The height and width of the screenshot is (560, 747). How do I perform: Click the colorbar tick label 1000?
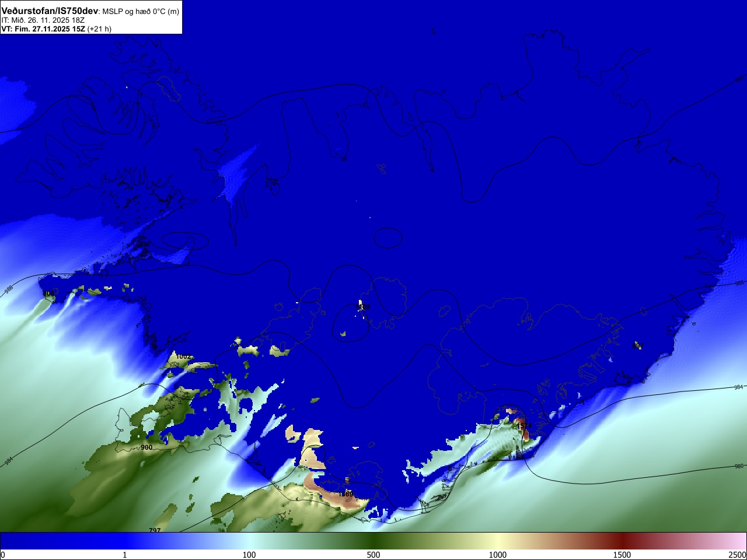point(498,555)
